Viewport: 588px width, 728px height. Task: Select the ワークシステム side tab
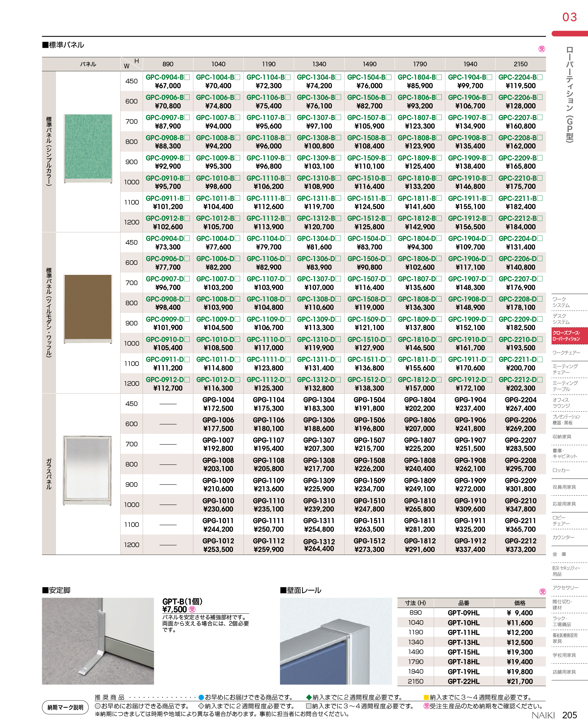click(561, 302)
